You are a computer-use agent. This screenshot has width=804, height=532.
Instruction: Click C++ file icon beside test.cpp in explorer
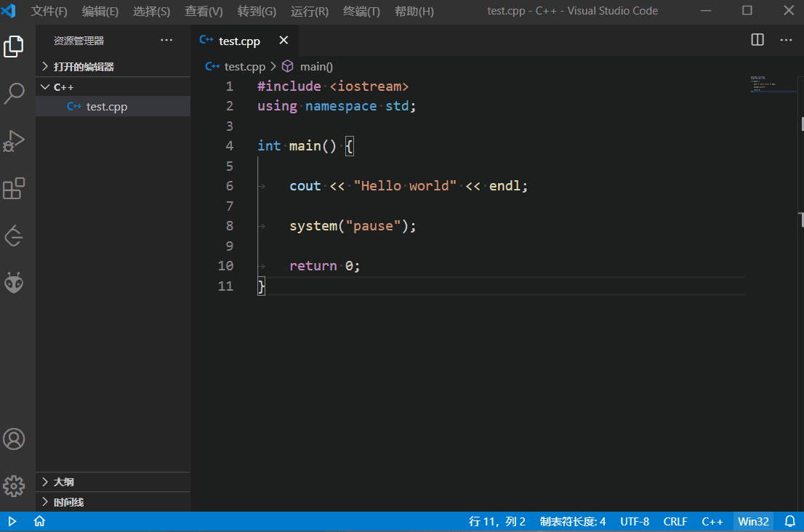click(x=74, y=106)
